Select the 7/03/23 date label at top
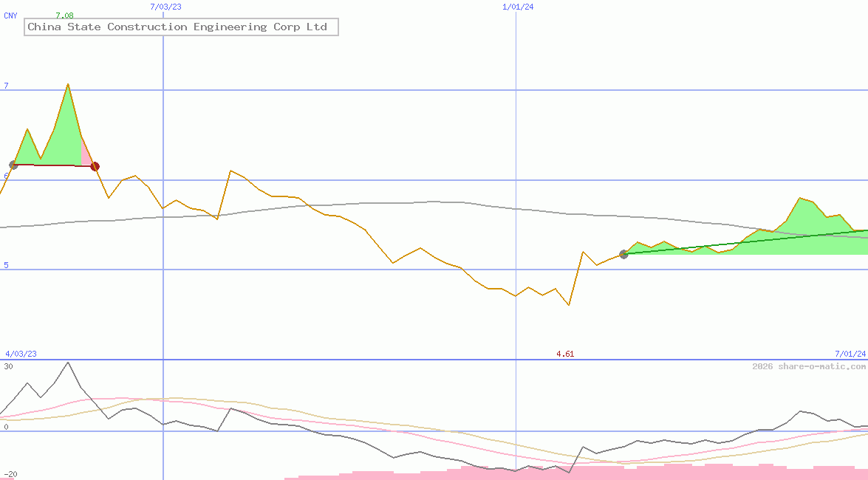Image resolution: width=868 pixels, height=480 pixels. (165, 7)
